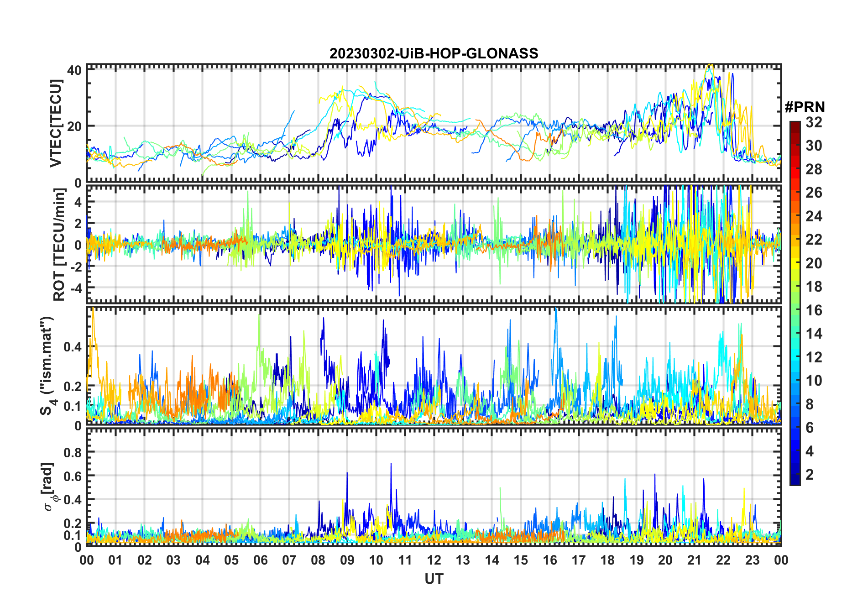The image size is (868, 607).
Task: Click the 40 tick label on the VTEC axis
Action: [x=74, y=70]
